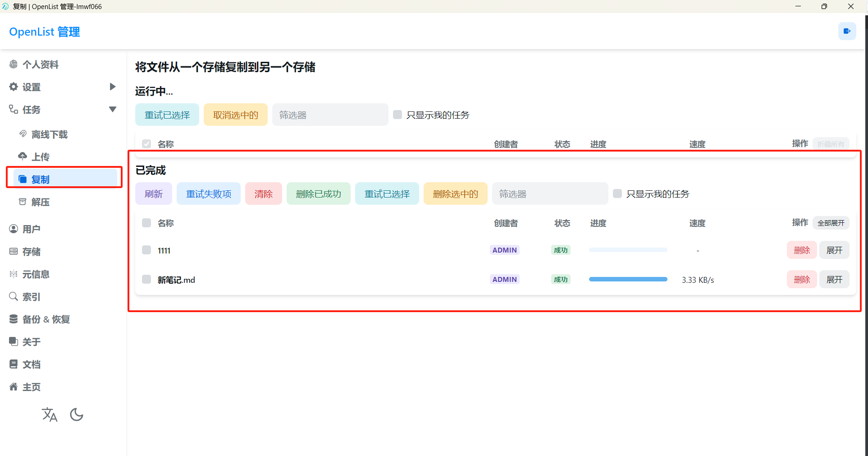The image size is (868, 456).
Task: Click the 离线下载 link icon
Action: coord(23,134)
